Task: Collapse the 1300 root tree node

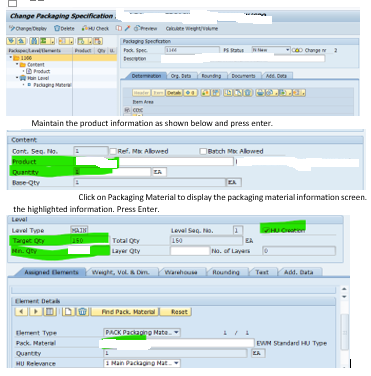Action: pos(11,58)
